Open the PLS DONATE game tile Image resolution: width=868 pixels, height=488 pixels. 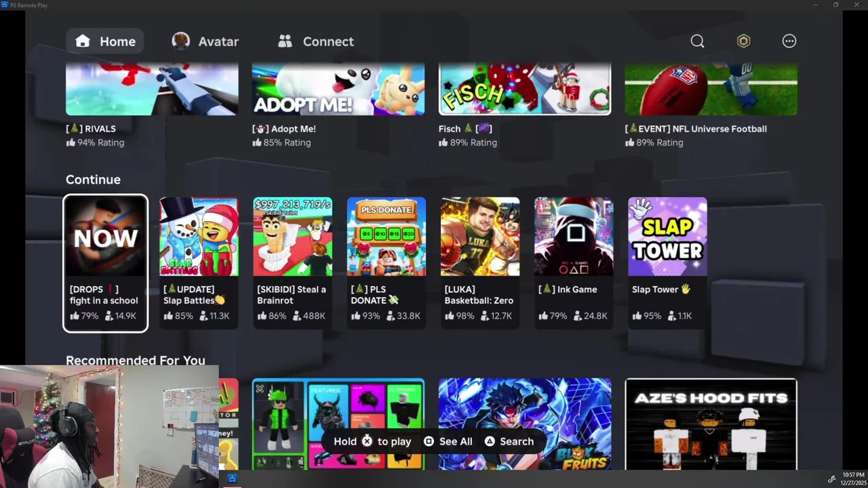[387, 262]
